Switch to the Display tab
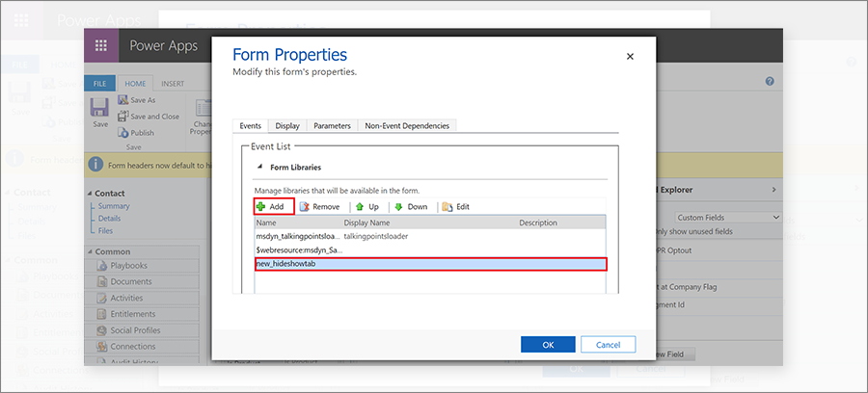The height and width of the screenshot is (393, 868). [x=287, y=126]
